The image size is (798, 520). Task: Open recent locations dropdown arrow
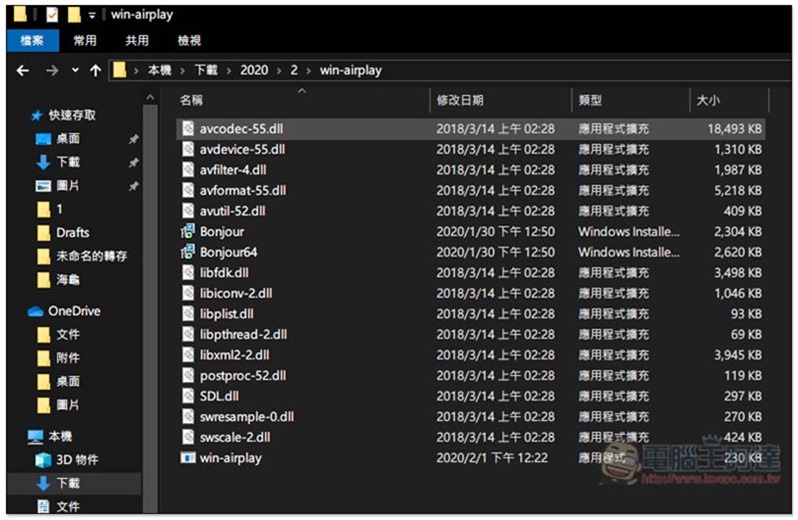(x=75, y=70)
